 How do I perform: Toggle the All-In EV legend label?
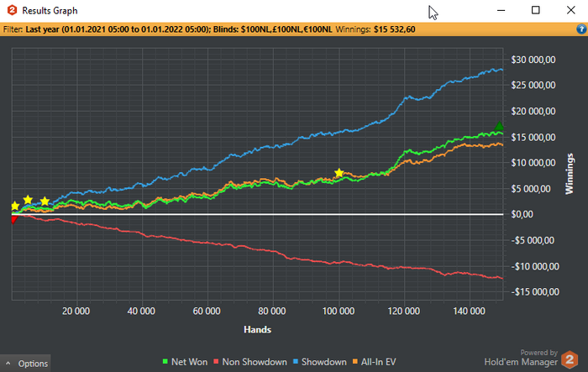378,362
